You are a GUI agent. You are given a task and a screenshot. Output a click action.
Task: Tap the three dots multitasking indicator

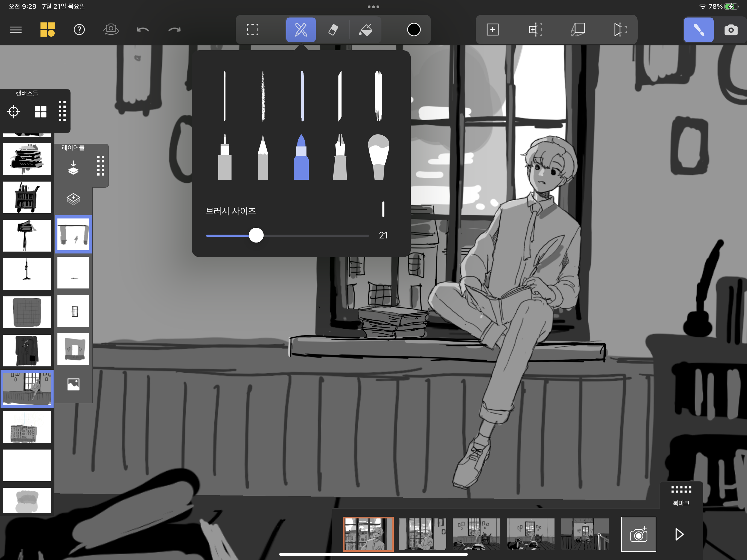[x=373, y=7]
